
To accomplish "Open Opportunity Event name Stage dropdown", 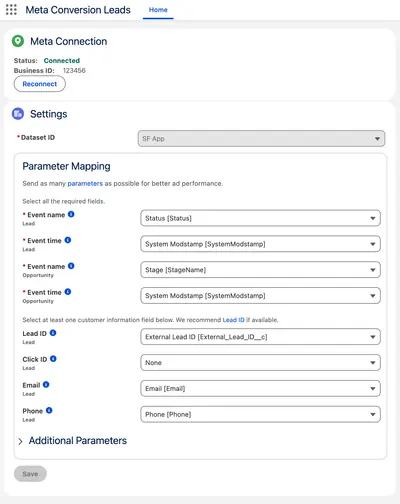I will tap(260, 270).
